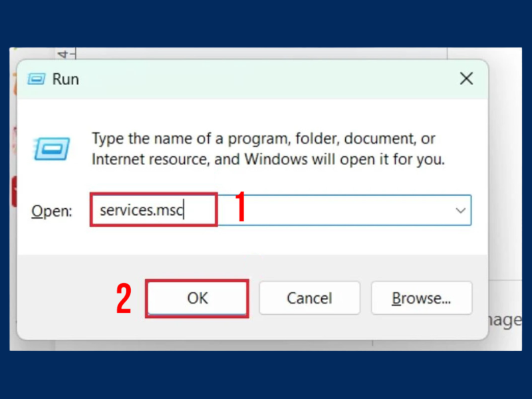Open the Browse... file picker
The height and width of the screenshot is (399, 532).
(421, 298)
